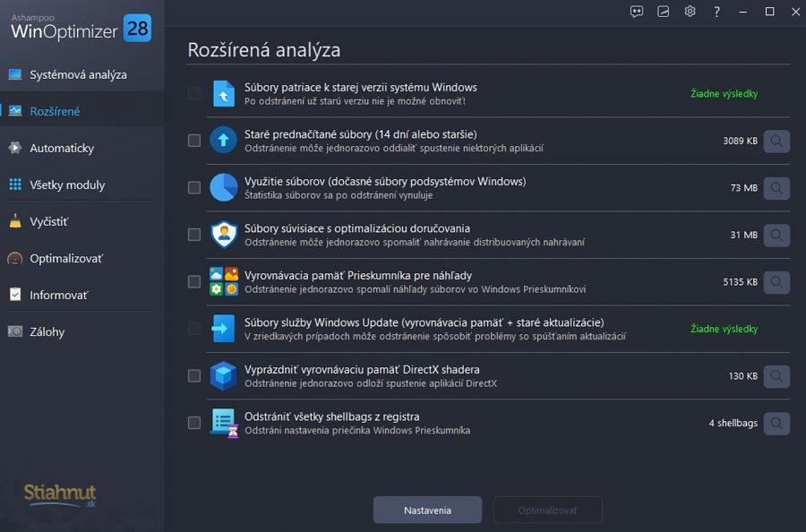Click the 5135 KB size value
The image size is (806, 532).
click(741, 282)
